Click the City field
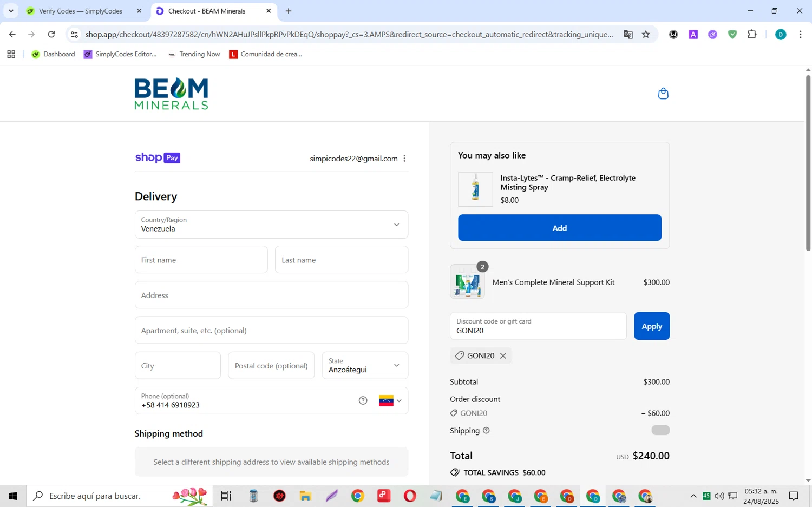Screen dimensions: 812x507 (x=178, y=365)
